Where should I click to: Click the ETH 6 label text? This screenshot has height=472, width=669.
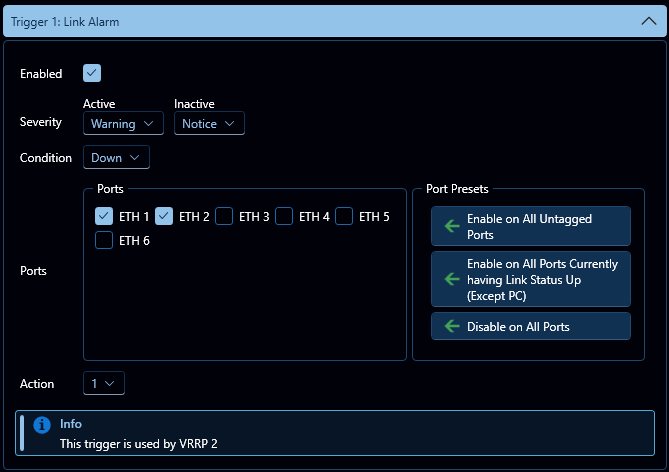point(134,241)
